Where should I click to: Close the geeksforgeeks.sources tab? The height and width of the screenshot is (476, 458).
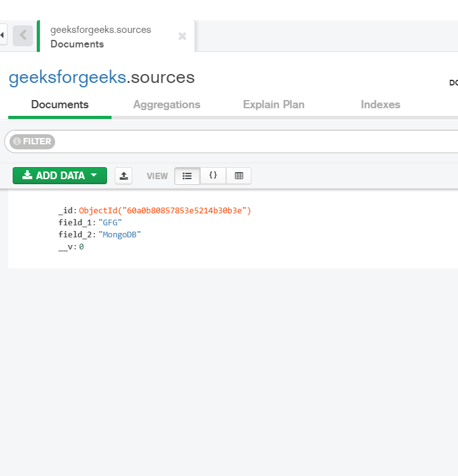pyautogui.click(x=182, y=36)
